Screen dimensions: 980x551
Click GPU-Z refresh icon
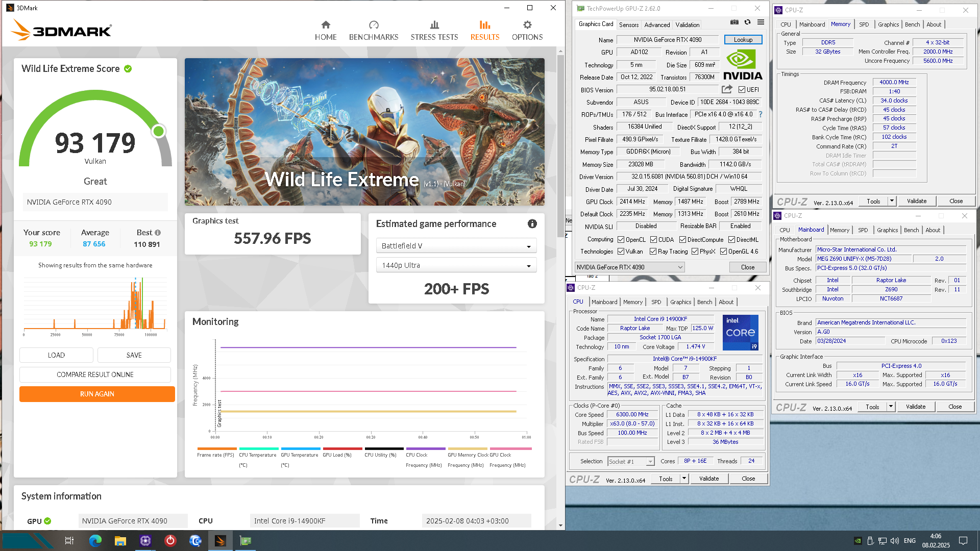[747, 22]
